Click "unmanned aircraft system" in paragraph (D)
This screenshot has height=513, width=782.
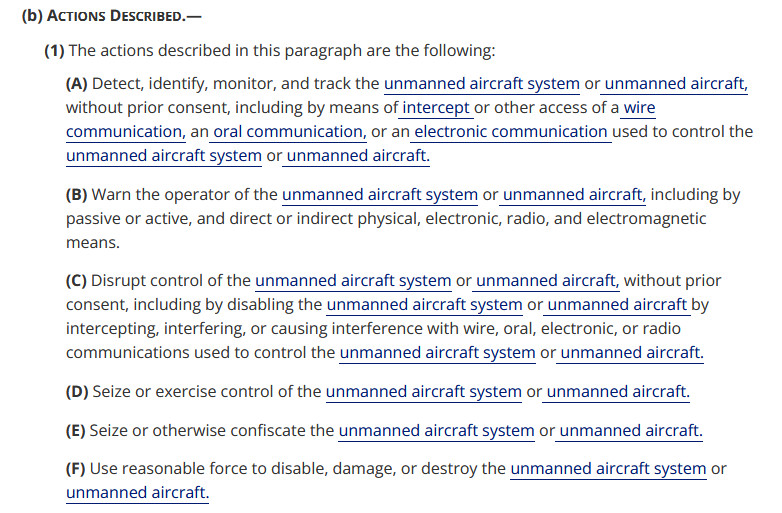423,392
